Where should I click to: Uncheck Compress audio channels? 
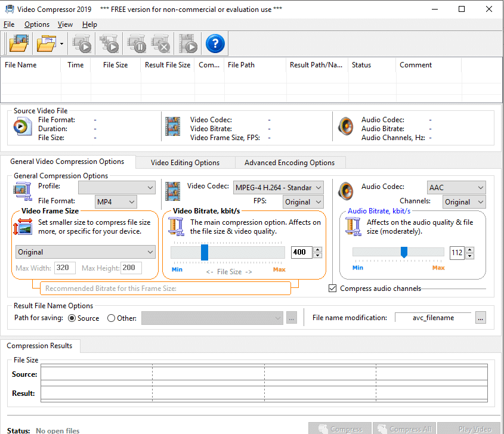click(332, 289)
